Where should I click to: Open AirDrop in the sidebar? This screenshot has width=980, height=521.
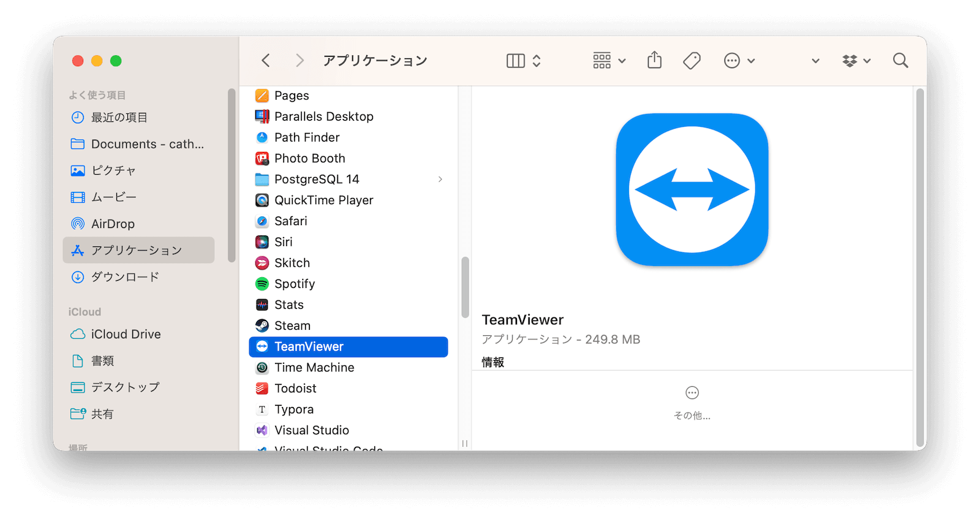click(x=138, y=224)
